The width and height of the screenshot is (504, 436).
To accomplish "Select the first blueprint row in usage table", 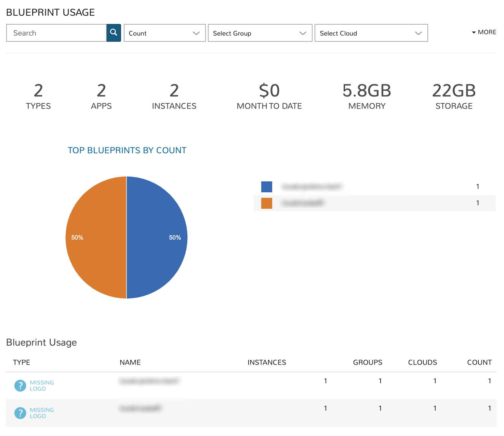I will pos(239,383).
